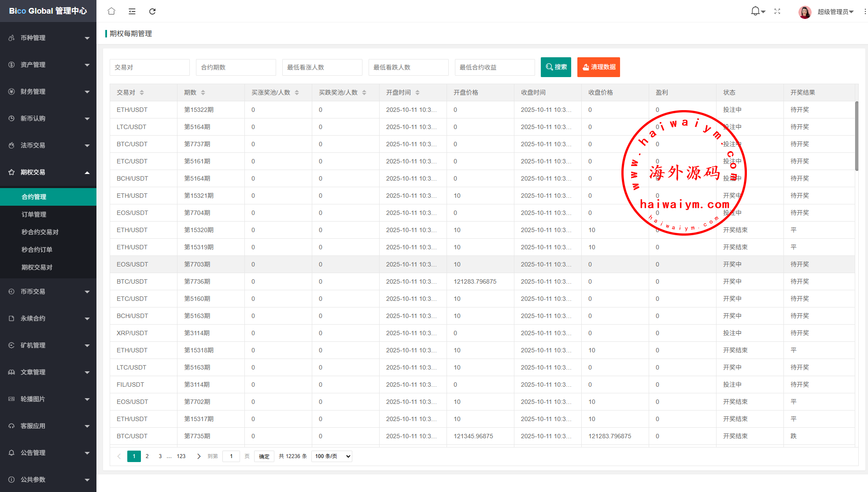This screenshot has height=492, width=868.
Task: Sort by 期数 column arrows
Action: coord(203,92)
